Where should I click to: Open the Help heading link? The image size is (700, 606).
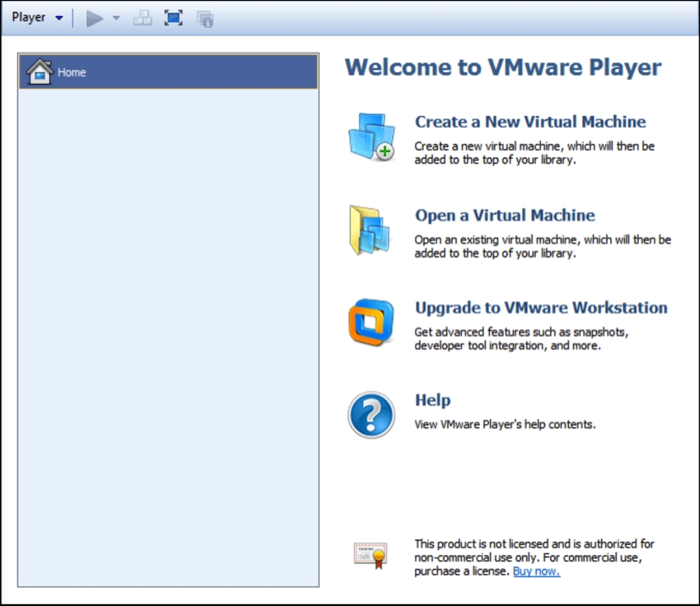(433, 399)
